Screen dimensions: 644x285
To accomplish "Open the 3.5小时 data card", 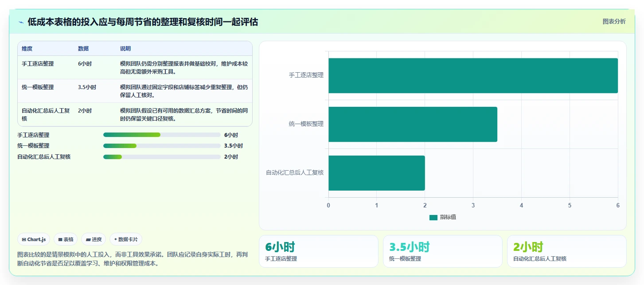I will (x=443, y=251).
